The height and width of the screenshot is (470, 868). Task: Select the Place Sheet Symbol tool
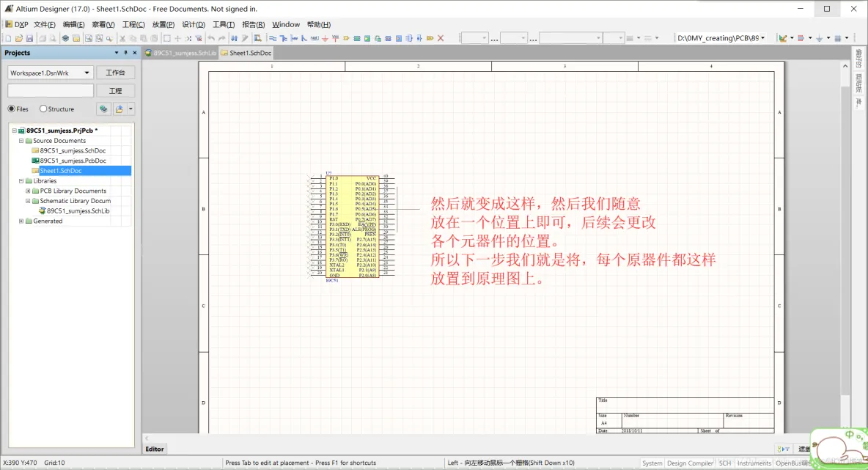coord(356,38)
